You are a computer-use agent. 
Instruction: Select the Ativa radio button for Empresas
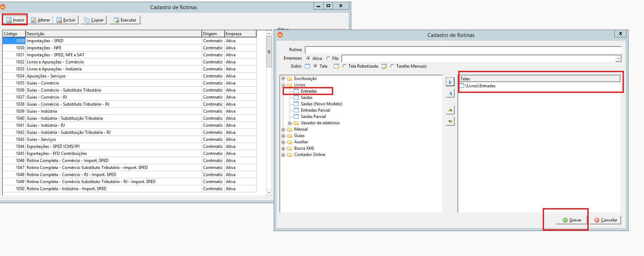(308, 58)
